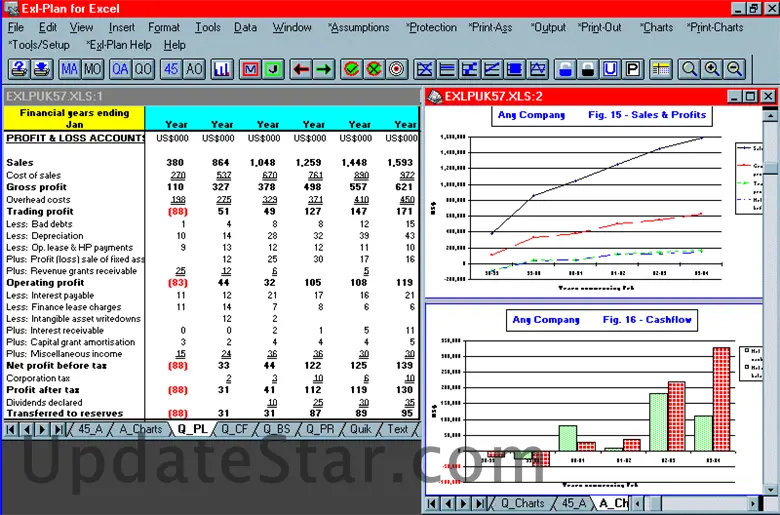Open the *Charts menu
This screenshot has height=515, width=780.
coord(657,28)
